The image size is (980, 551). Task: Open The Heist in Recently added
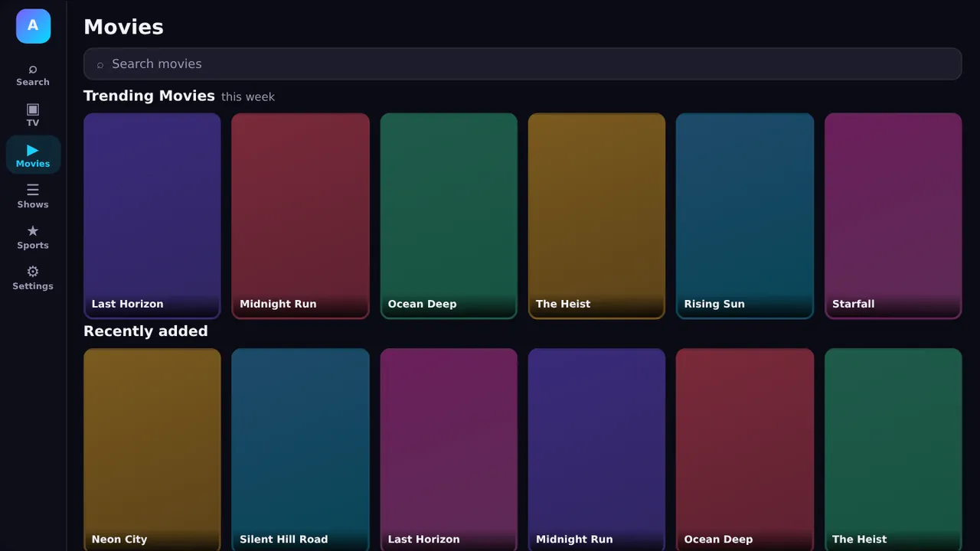893,450
